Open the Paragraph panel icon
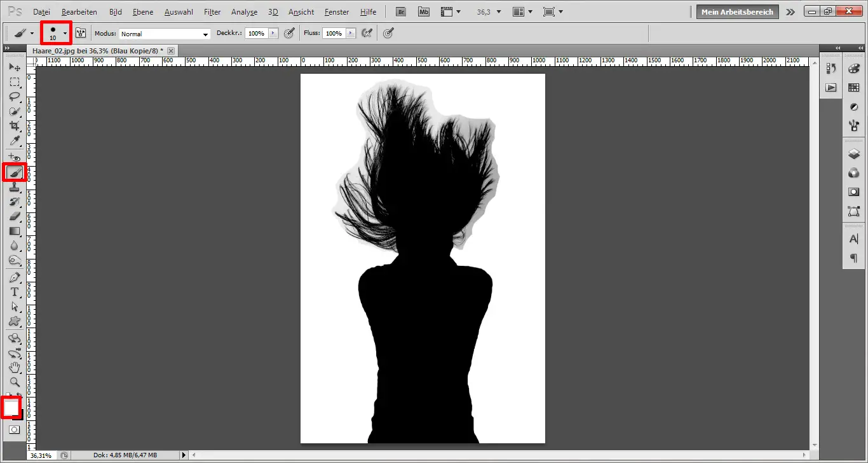This screenshot has height=463, width=868. [854, 258]
